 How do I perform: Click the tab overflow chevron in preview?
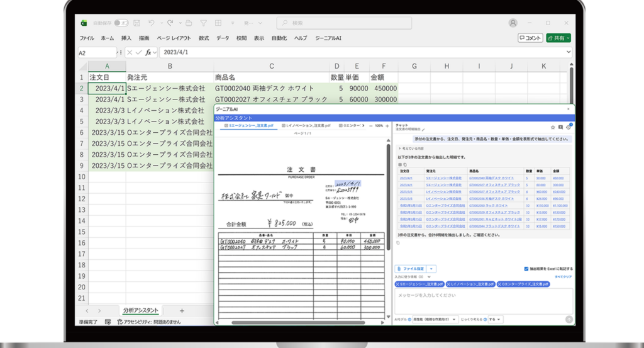[x=364, y=126]
